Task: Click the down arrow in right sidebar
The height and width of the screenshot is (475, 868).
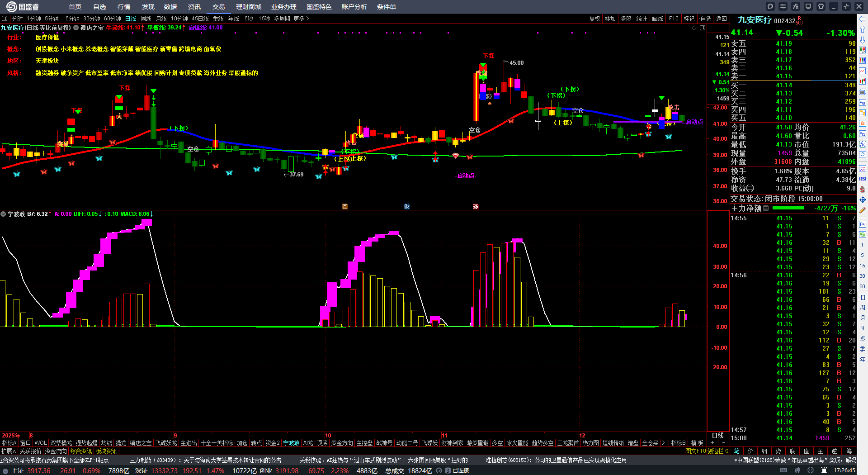Action: click(x=863, y=40)
